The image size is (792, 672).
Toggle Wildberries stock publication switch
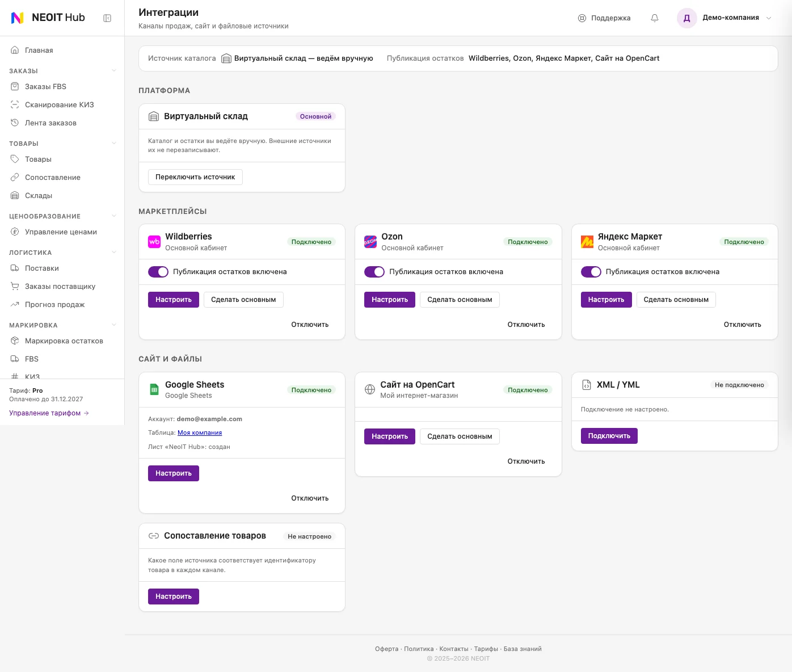coord(158,272)
